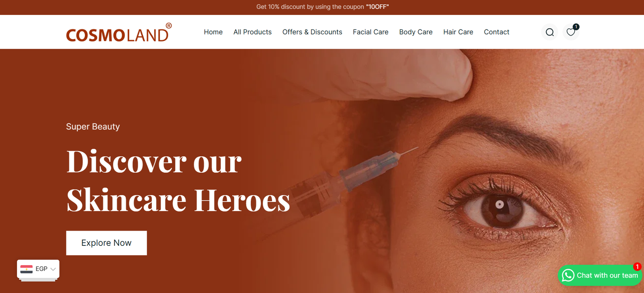Open the search magnifier icon
644x293 pixels.
tap(550, 32)
